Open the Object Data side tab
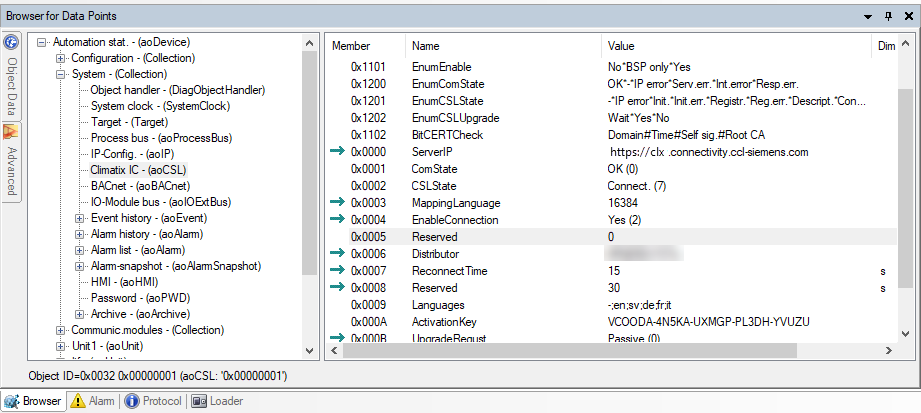The height and width of the screenshot is (413, 921). (11, 75)
